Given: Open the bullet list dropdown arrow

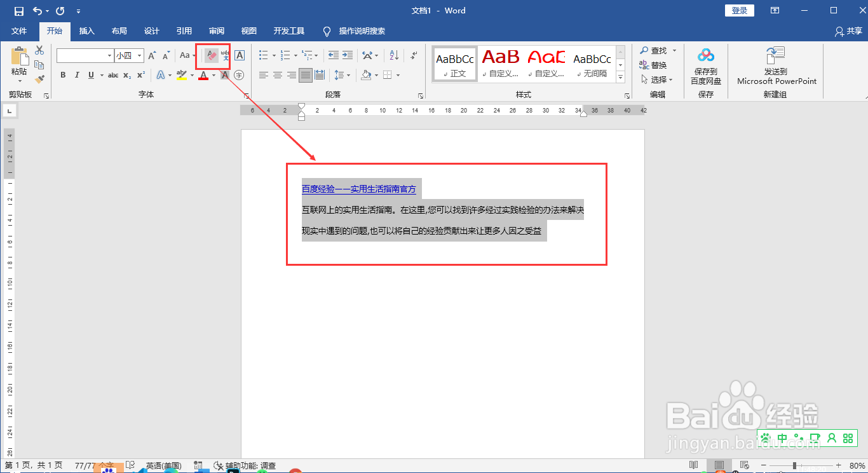Looking at the screenshot, I should [274, 56].
